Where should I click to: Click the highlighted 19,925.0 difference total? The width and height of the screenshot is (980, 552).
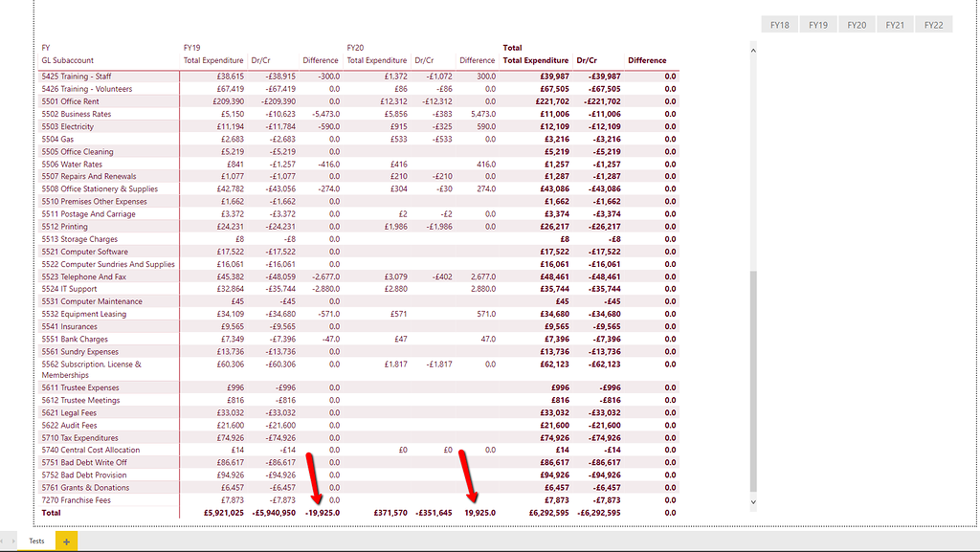tap(479, 512)
